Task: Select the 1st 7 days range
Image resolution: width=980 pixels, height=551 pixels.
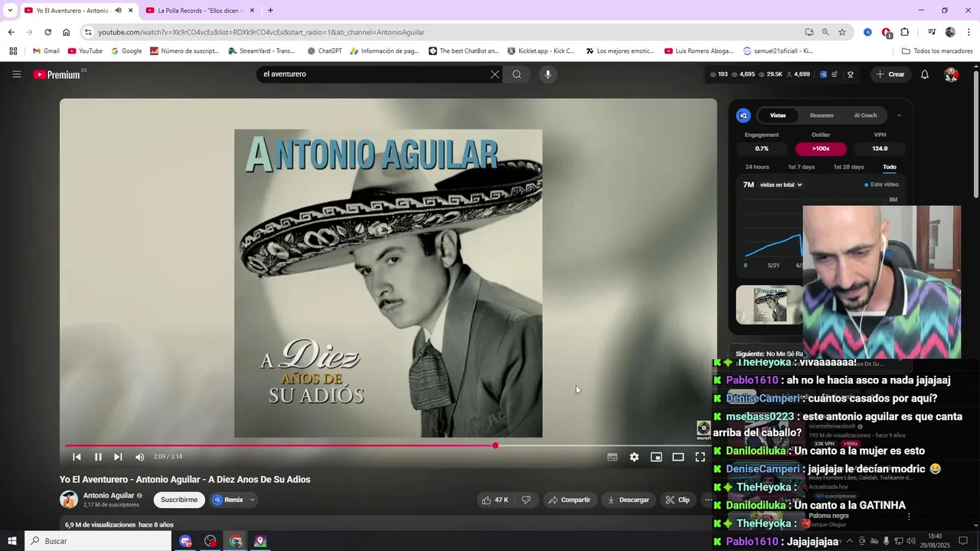Action: click(x=801, y=167)
